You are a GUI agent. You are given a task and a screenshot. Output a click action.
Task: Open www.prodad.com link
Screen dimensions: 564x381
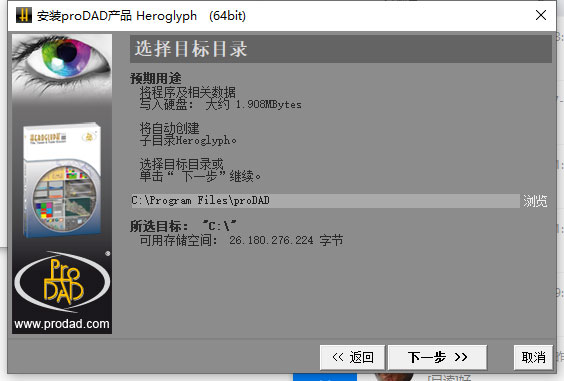click(x=62, y=324)
